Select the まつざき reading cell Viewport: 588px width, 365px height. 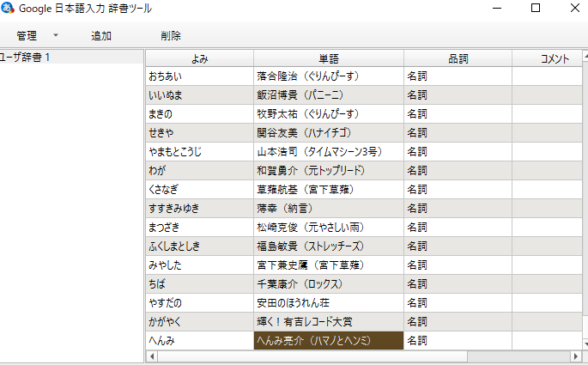(x=199, y=228)
